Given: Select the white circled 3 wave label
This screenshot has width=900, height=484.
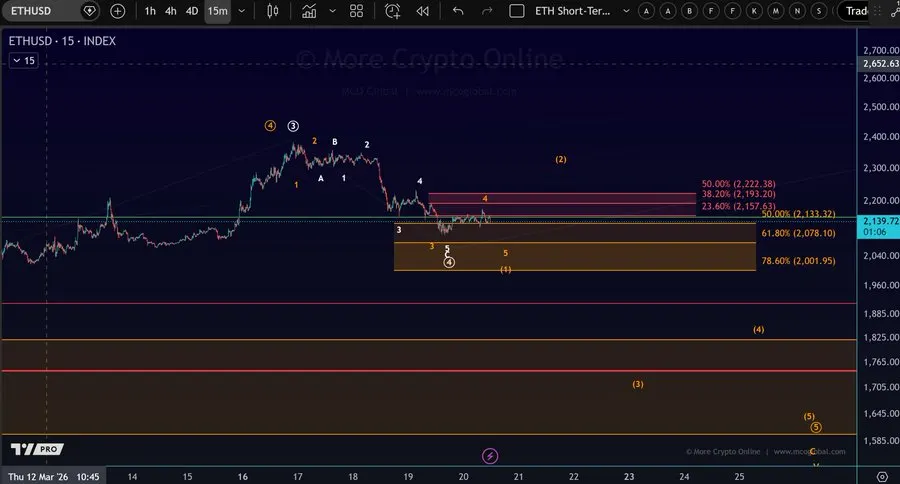Looking at the screenshot, I should point(293,126).
